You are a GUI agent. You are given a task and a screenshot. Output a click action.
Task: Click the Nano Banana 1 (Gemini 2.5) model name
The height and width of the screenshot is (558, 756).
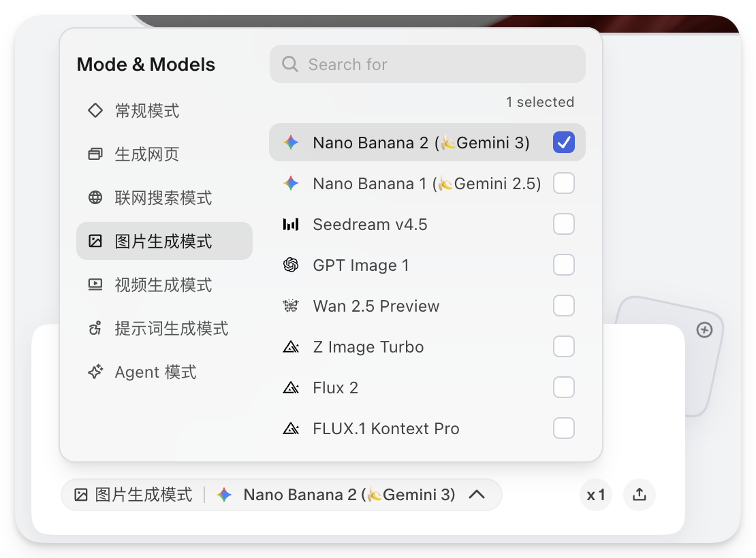tap(426, 184)
